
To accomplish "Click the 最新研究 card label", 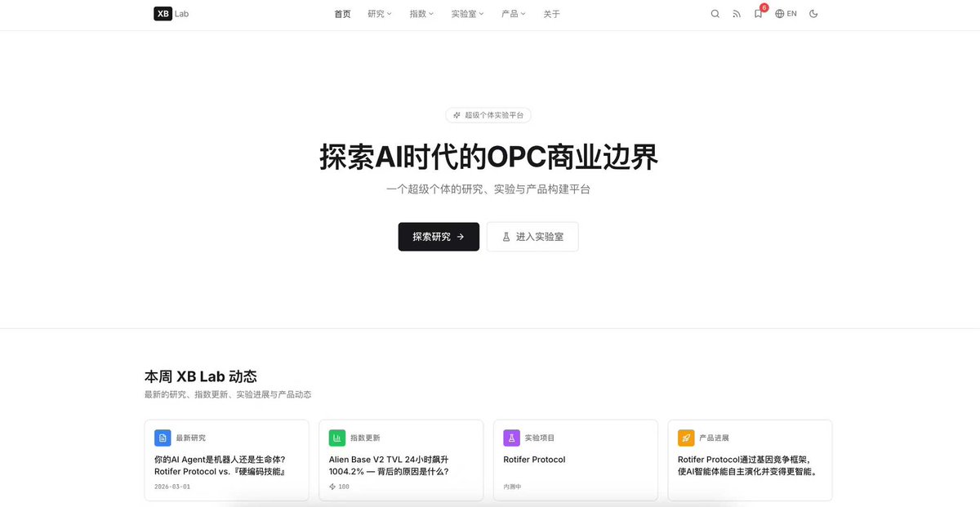I will pos(191,438).
